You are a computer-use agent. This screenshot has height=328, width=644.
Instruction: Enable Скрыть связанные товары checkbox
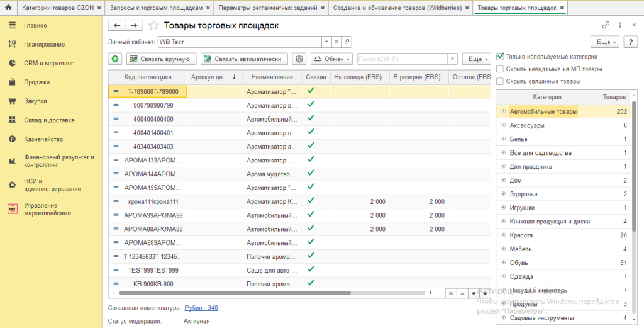500,81
